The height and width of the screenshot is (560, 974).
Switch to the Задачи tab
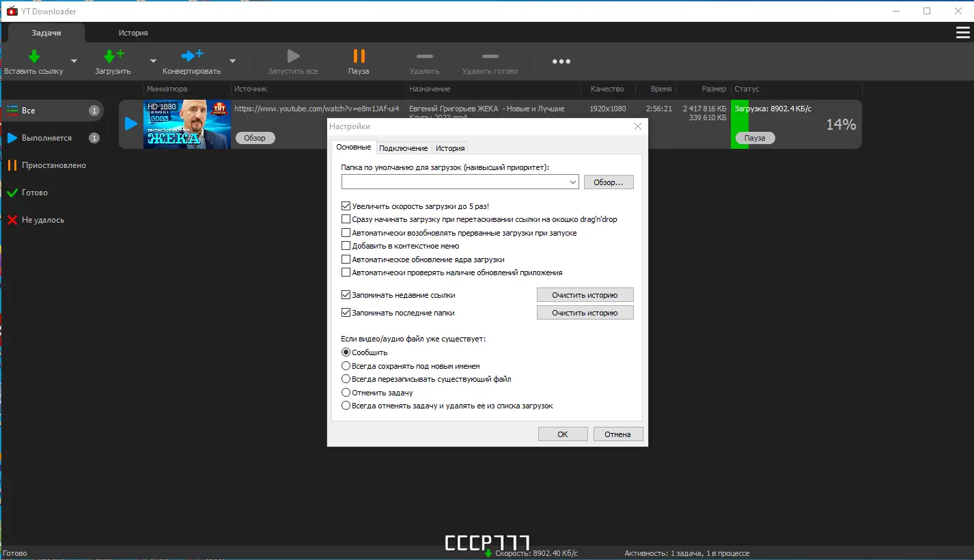click(46, 33)
